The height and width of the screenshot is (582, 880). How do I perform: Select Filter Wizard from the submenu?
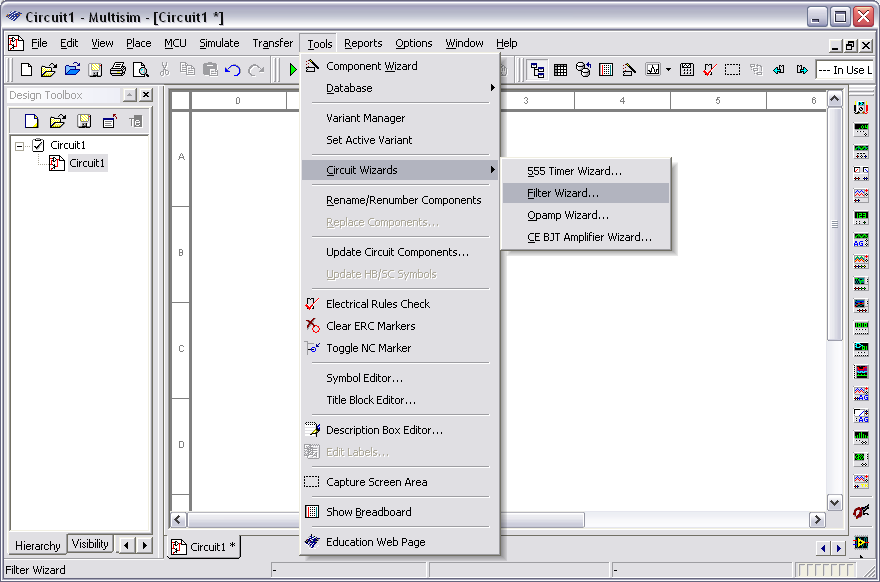click(x=563, y=193)
